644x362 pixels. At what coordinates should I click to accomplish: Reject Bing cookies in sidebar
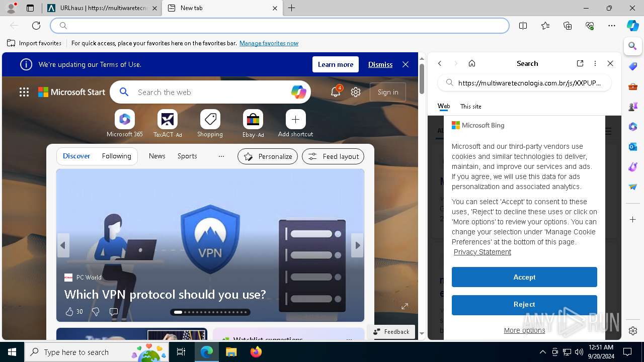click(x=524, y=305)
